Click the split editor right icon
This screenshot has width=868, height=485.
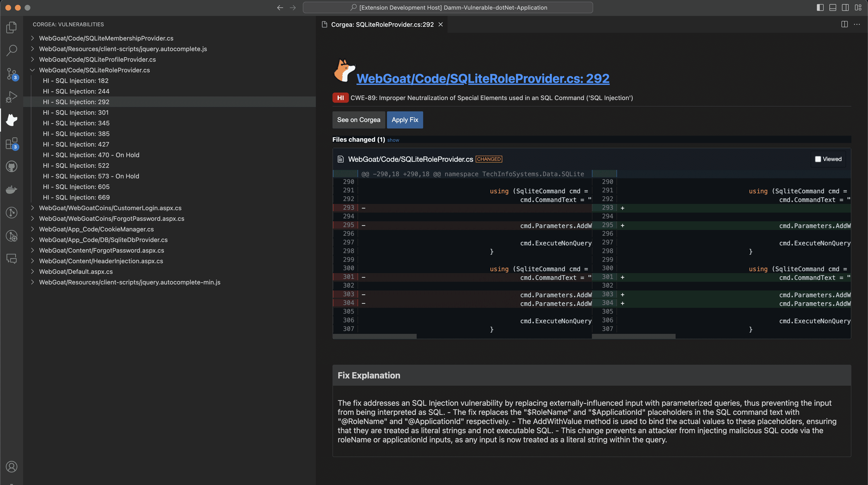[844, 24]
